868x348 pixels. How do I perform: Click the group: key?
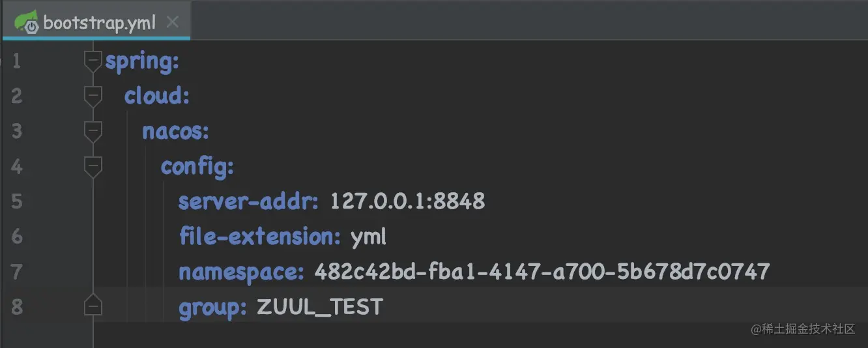click(212, 307)
